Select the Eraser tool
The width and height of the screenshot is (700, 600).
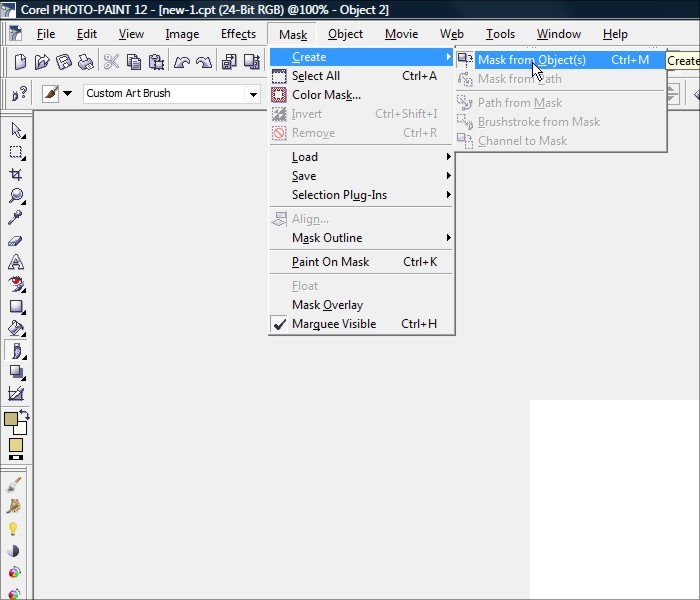tap(16, 240)
